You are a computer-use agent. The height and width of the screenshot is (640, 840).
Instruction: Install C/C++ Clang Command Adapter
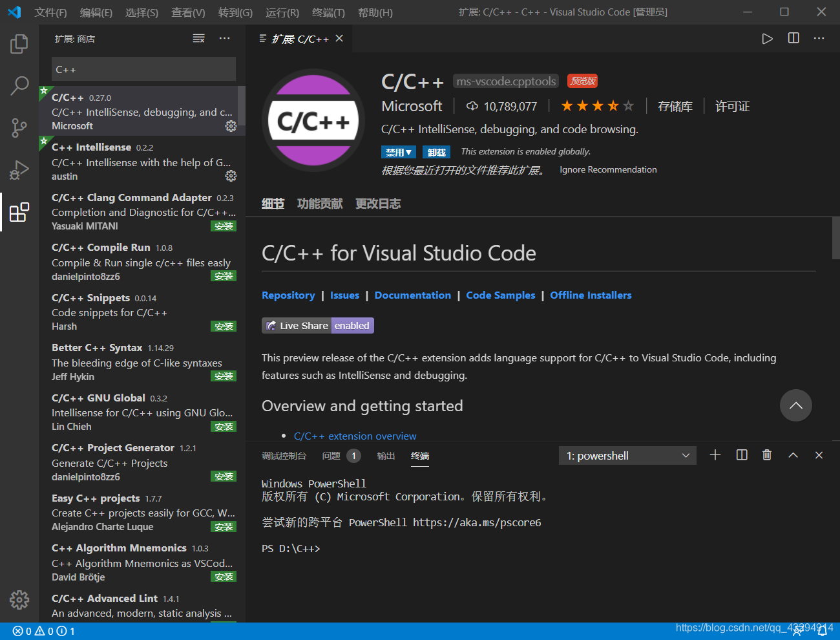click(224, 226)
